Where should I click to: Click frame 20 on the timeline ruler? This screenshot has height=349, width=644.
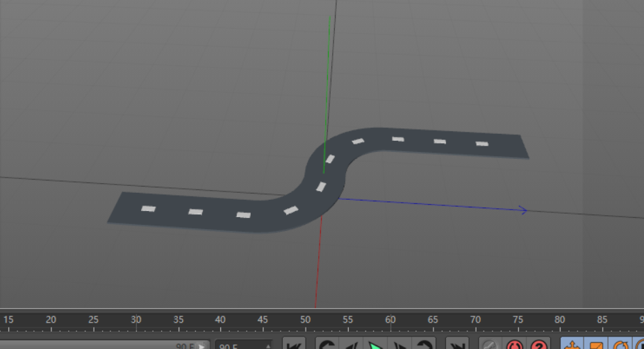coord(51,320)
